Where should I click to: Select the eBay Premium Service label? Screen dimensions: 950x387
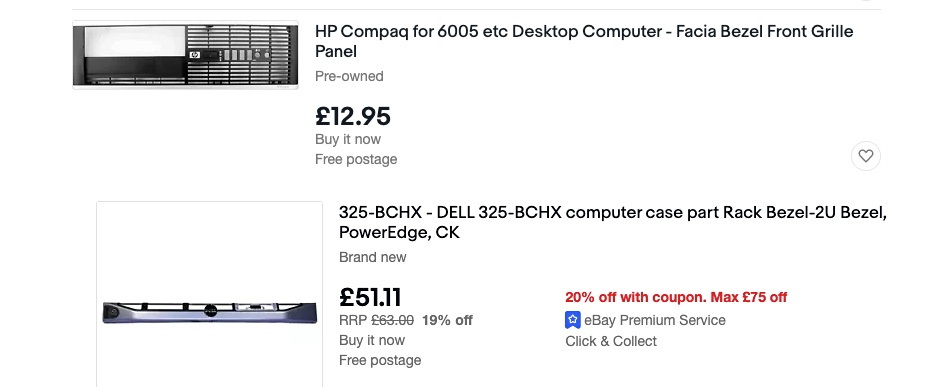click(x=655, y=320)
